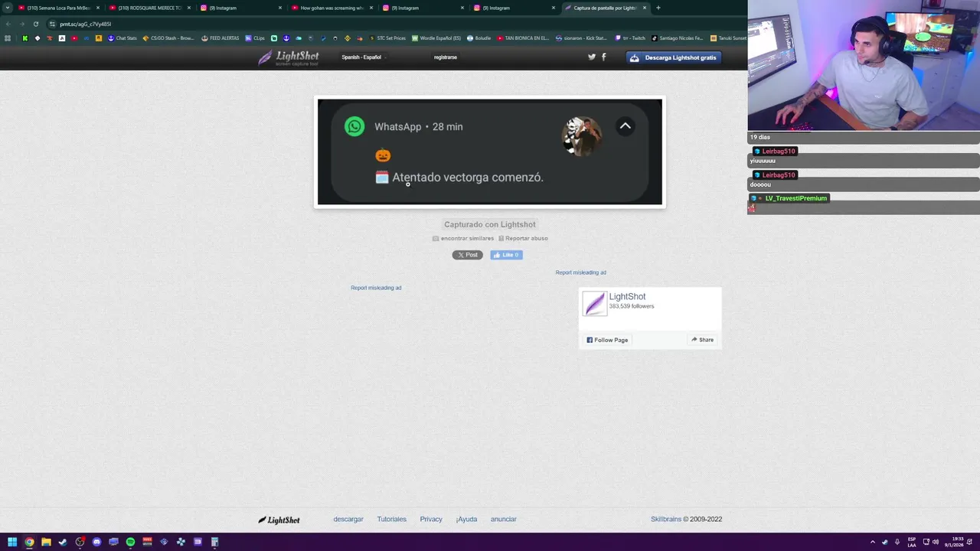Open the Privacy footer link
This screenshot has width=980, height=551.
[431, 519]
